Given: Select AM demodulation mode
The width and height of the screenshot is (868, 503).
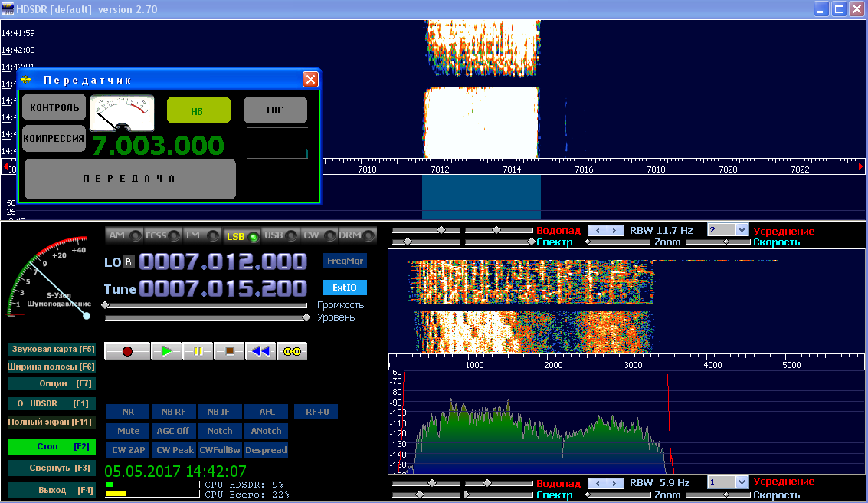Looking at the screenshot, I should click(x=124, y=235).
